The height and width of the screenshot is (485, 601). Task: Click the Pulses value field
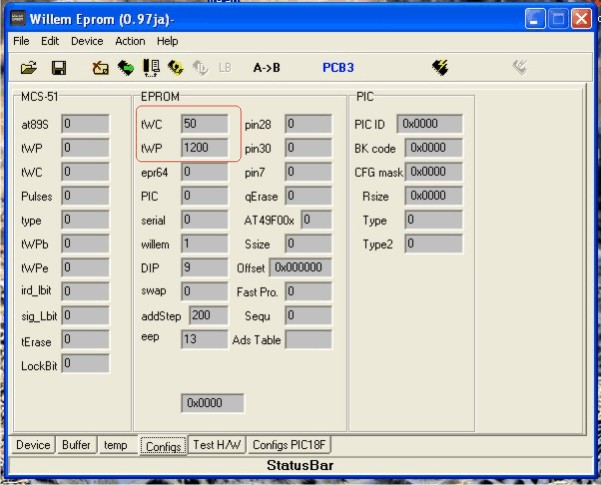point(85,196)
